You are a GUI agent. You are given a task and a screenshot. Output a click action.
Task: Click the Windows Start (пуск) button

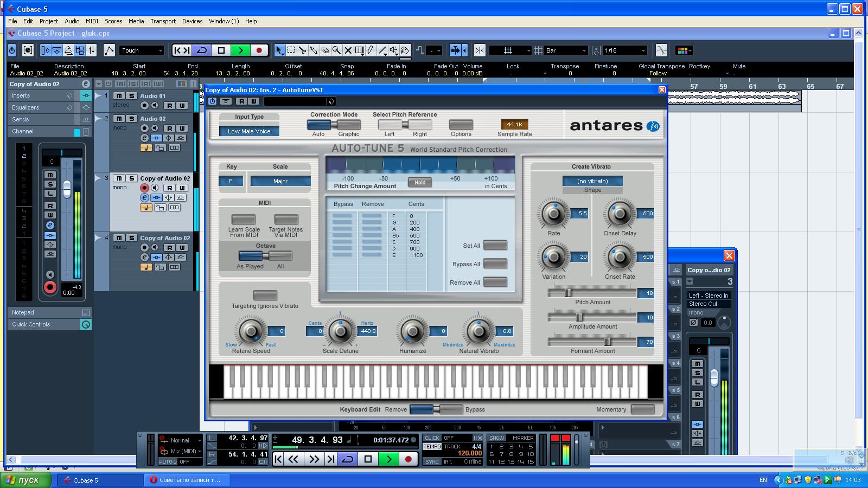pos(25,480)
